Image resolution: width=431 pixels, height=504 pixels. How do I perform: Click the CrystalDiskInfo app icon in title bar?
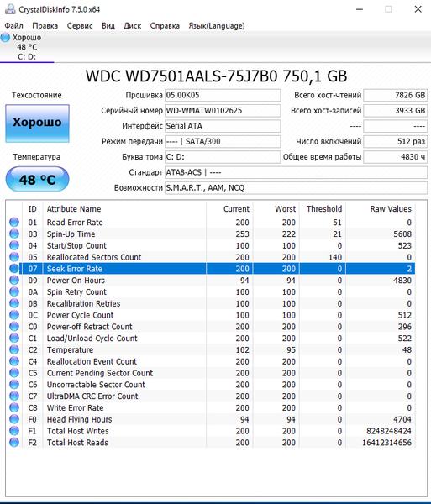coord(10,9)
